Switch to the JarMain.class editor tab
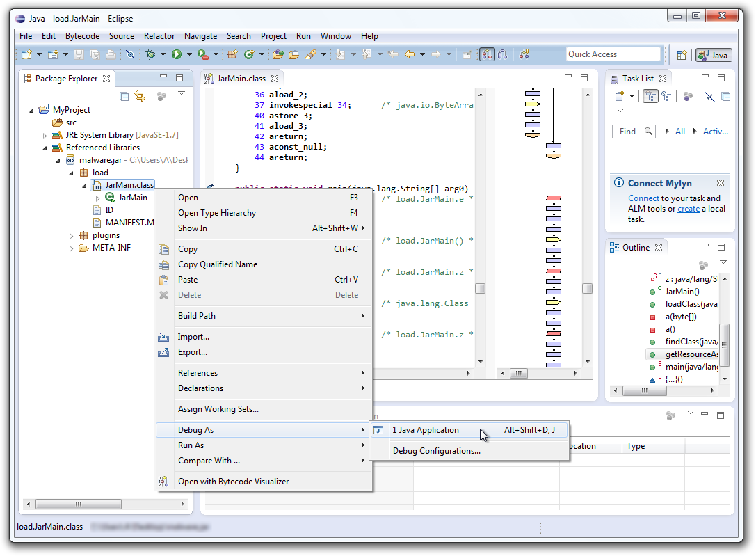This screenshot has width=756, height=556. point(241,79)
